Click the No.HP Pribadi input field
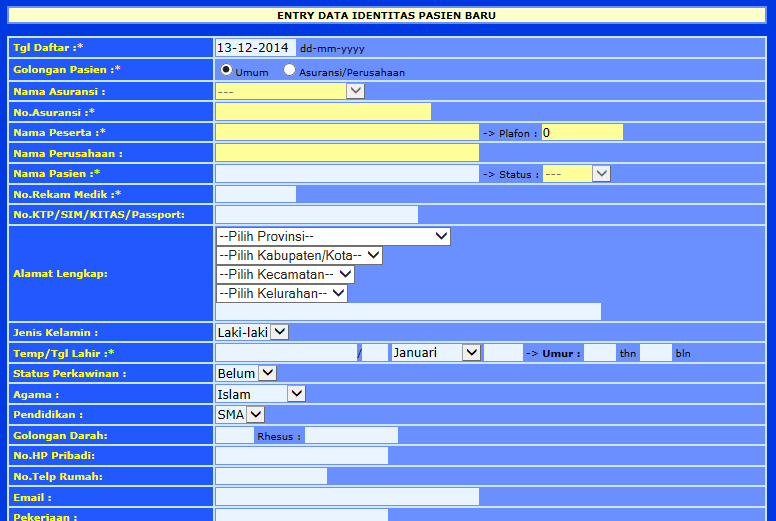 pos(301,456)
